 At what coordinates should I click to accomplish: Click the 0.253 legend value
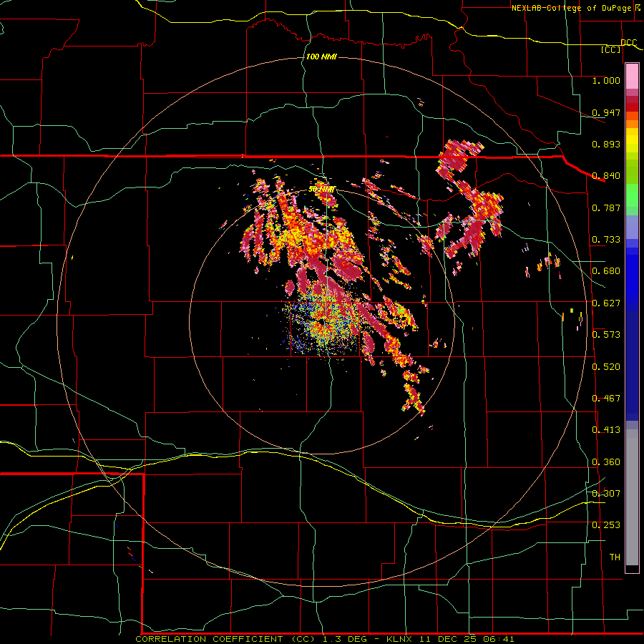(x=606, y=525)
